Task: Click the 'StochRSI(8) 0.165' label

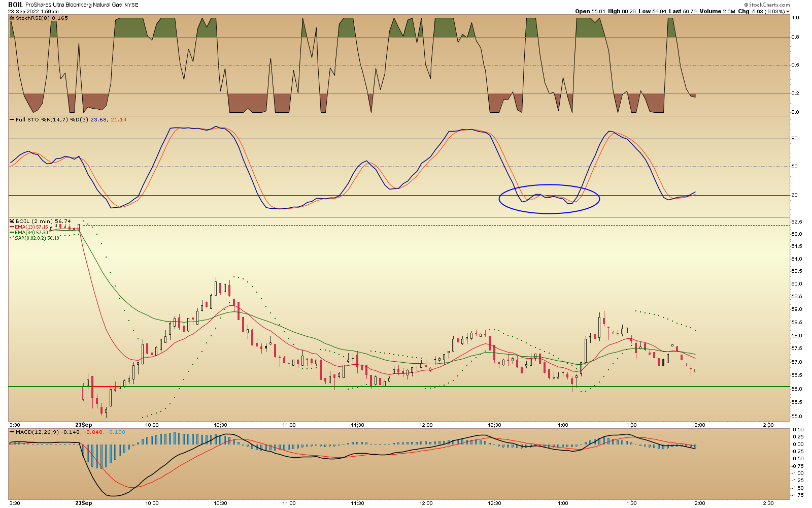Action: 42,18
